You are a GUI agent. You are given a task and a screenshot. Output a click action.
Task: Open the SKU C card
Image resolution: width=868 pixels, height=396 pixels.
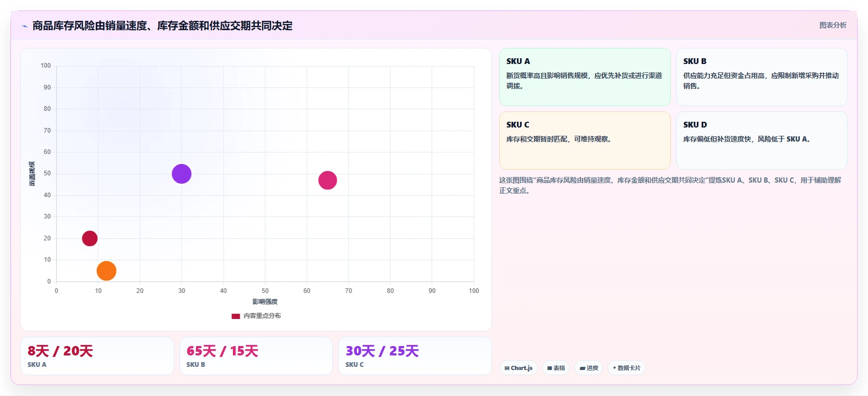click(x=585, y=140)
